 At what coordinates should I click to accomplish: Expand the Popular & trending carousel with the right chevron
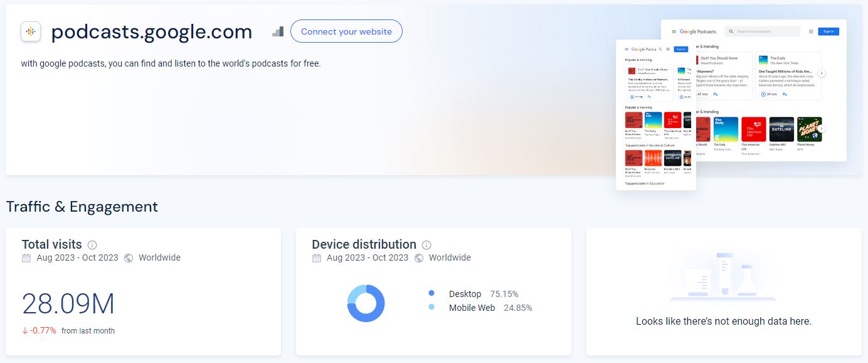point(822,73)
